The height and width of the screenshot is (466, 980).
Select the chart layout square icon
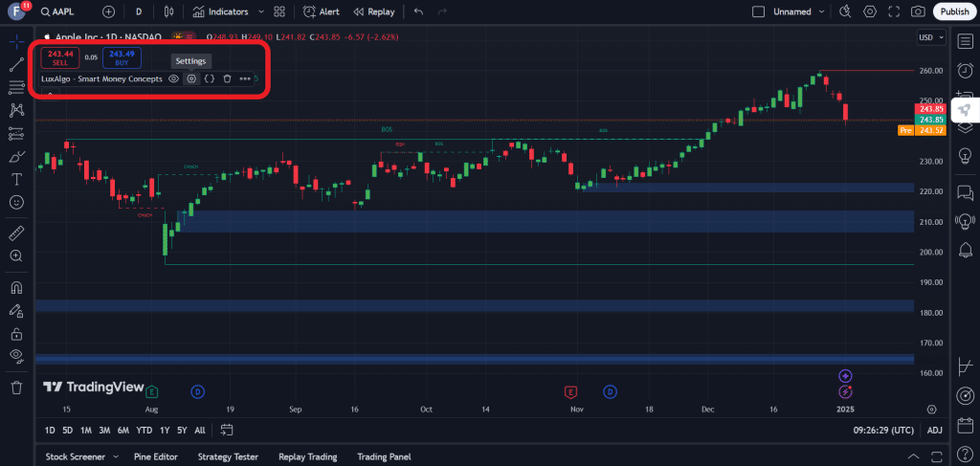[758, 11]
